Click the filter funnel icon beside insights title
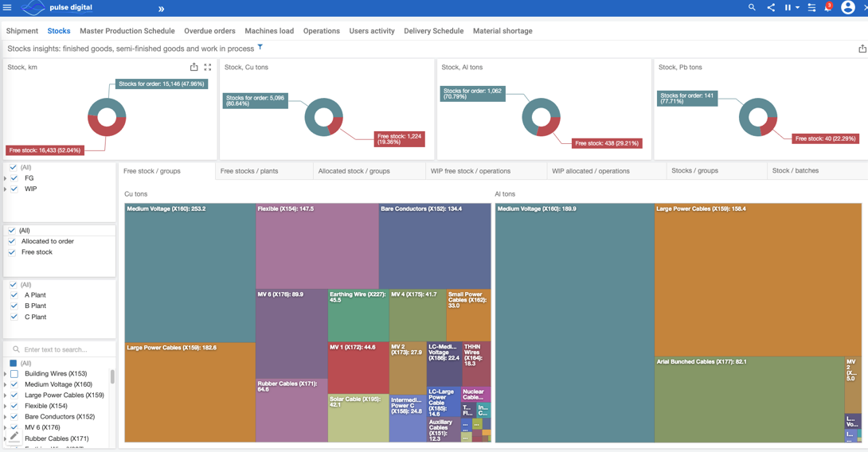The width and height of the screenshot is (868, 452). (x=260, y=48)
